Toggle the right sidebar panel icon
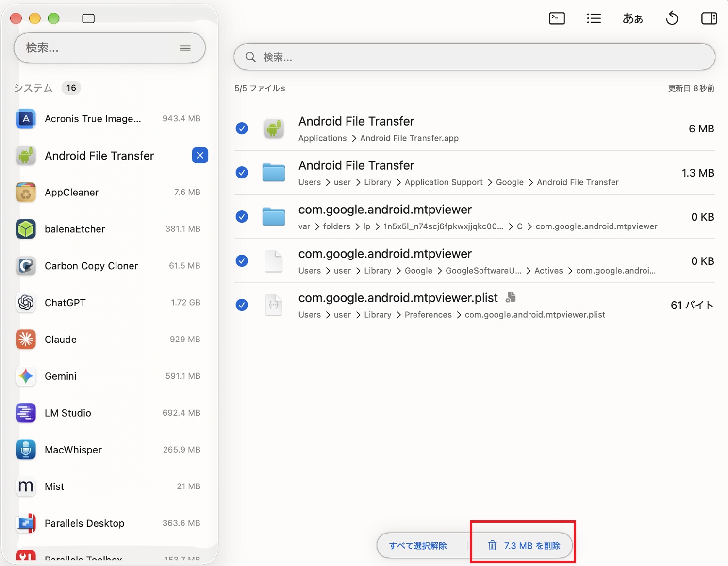This screenshot has height=566, width=728. pos(709,18)
